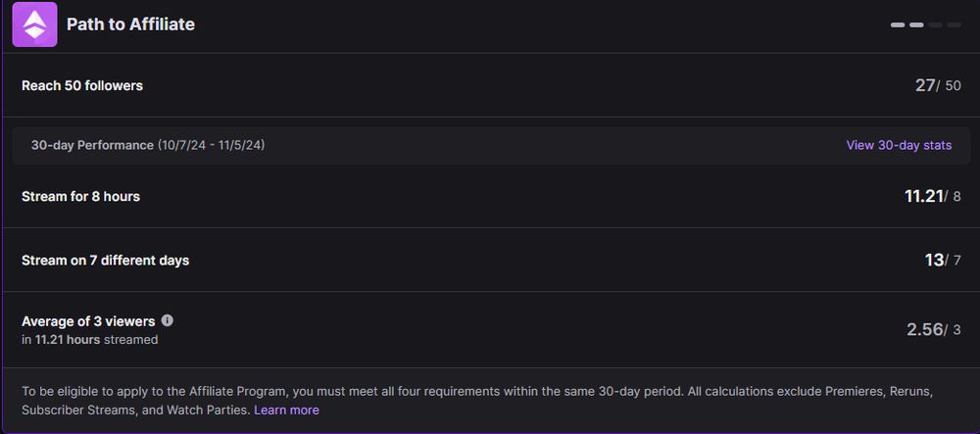Select the Stream on 7 different days requirement
Viewport: 980px width, 434px height.
click(x=105, y=261)
